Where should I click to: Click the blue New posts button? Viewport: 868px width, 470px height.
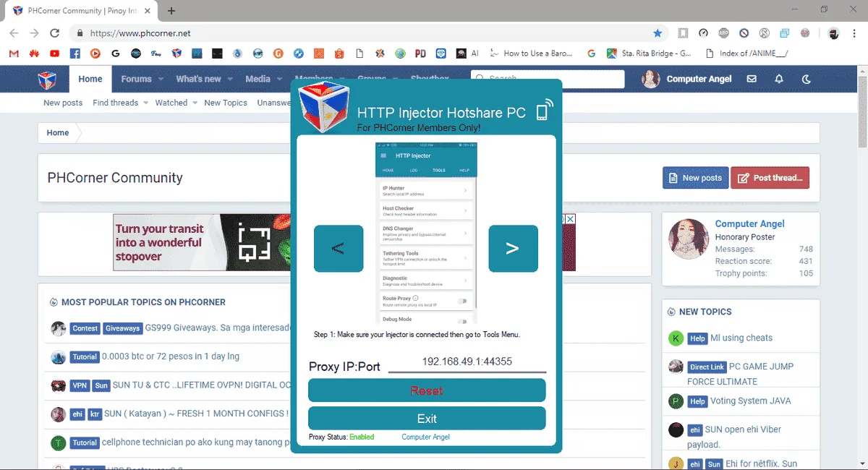(695, 178)
